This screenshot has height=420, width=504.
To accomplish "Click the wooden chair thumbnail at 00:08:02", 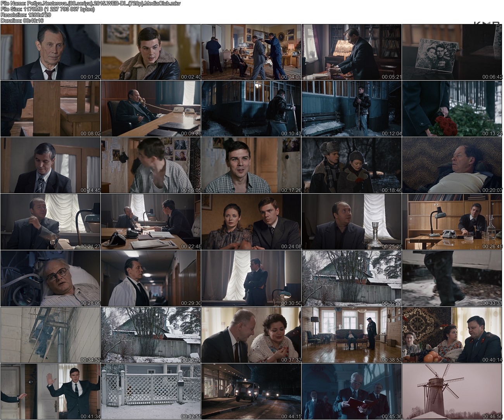I will point(50,108).
